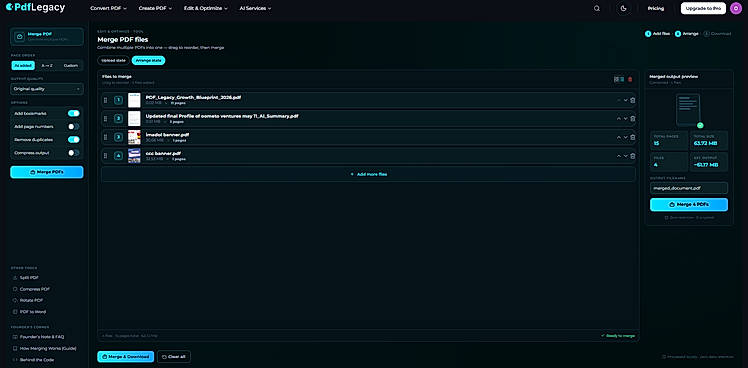Open PDF to Word tool
This screenshot has width=748, height=368.
[29, 312]
